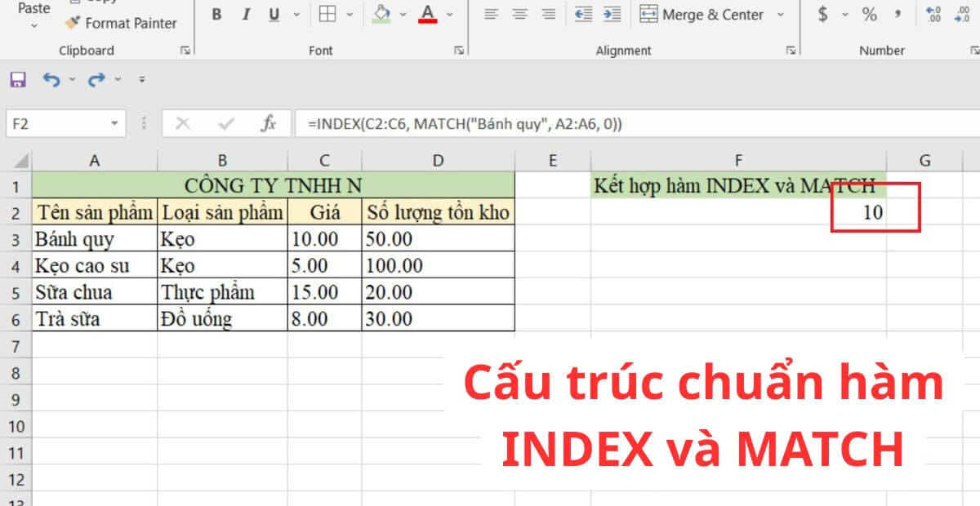Apply Underline formatting
Viewport: 980px width, 506px height.
point(274,14)
